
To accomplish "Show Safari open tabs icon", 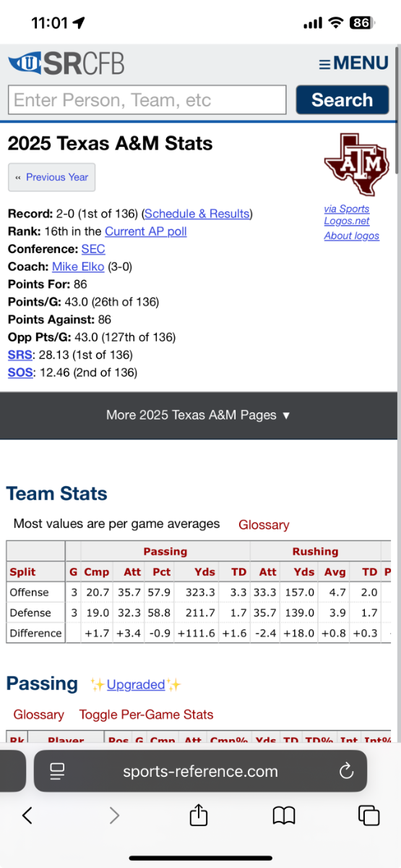I will [369, 816].
